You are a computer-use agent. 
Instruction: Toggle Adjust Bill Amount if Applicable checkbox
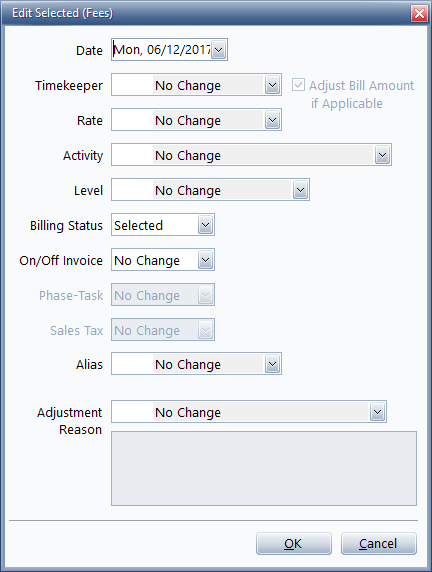[298, 85]
